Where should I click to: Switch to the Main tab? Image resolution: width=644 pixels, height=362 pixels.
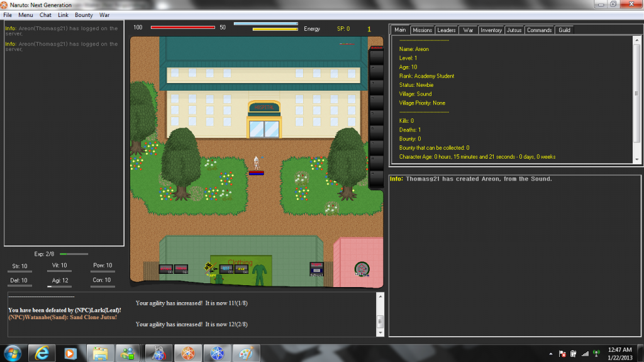tap(400, 30)
